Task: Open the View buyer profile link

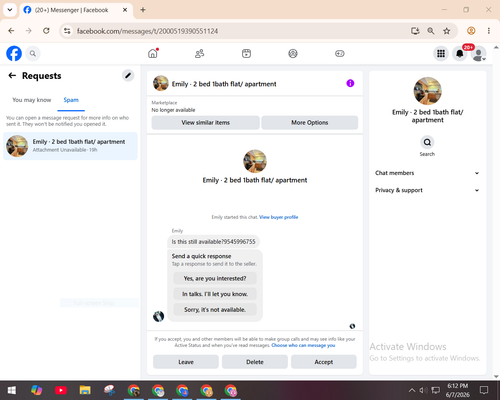Action: click(279, 217)
